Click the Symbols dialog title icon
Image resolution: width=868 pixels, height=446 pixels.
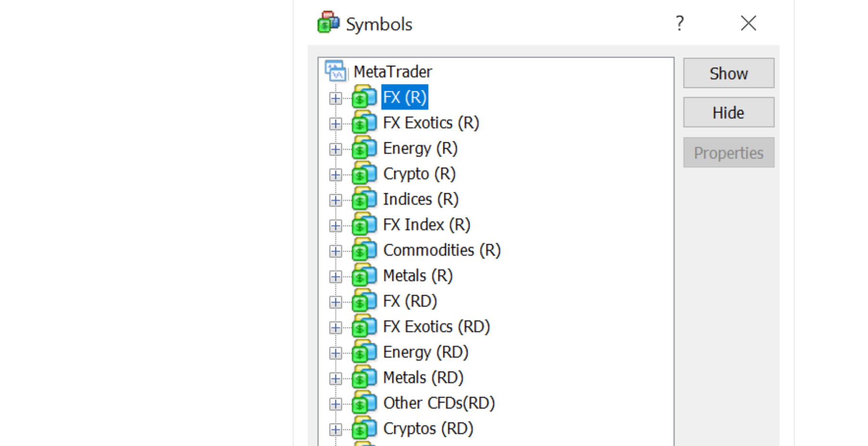click(x=328, y=22)
